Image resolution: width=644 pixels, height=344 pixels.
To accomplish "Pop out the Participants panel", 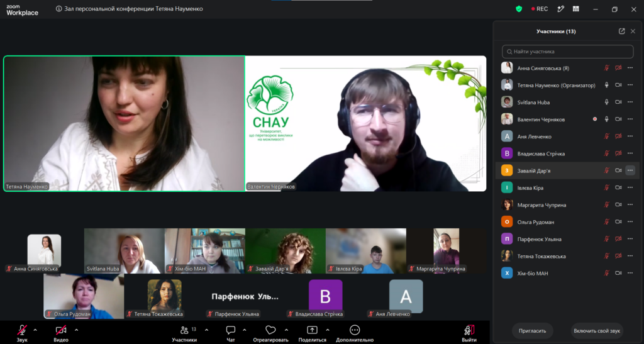I will 622,31.
